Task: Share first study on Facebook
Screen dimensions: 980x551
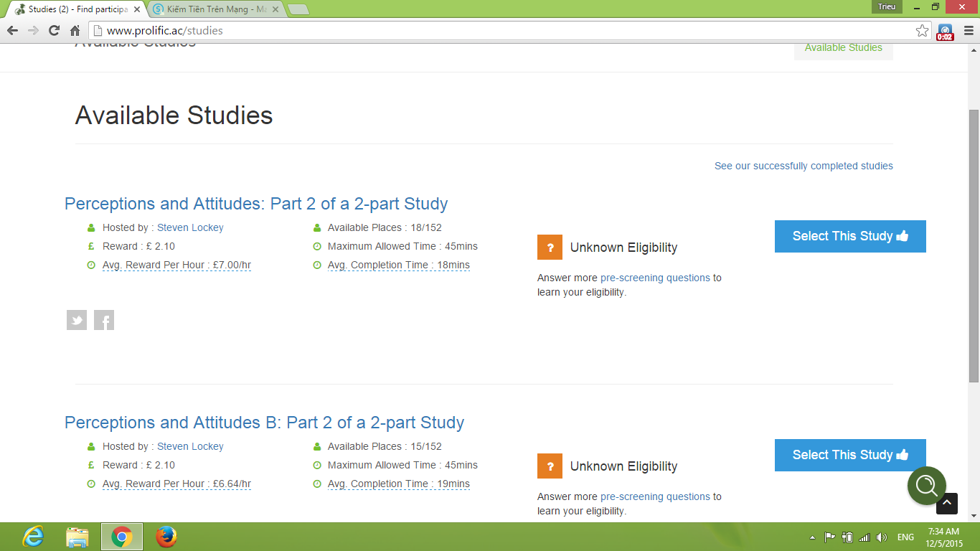Action: click(104, 320)
